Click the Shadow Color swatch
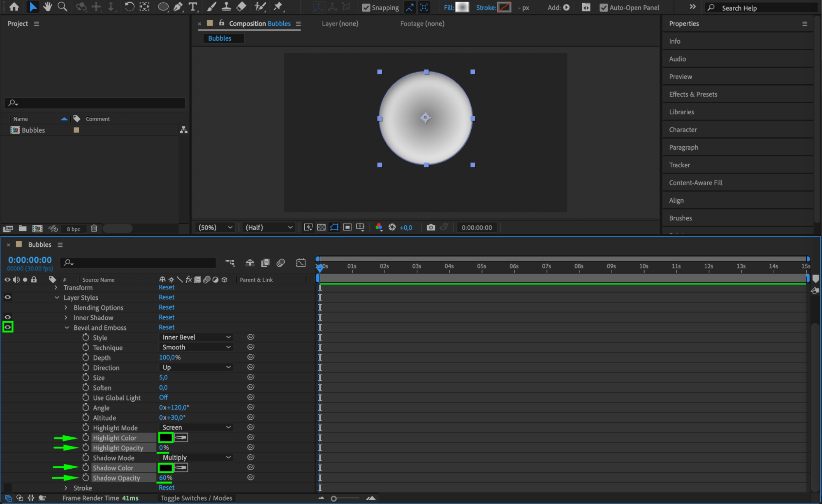822x504 pixels. pos(166,468)
